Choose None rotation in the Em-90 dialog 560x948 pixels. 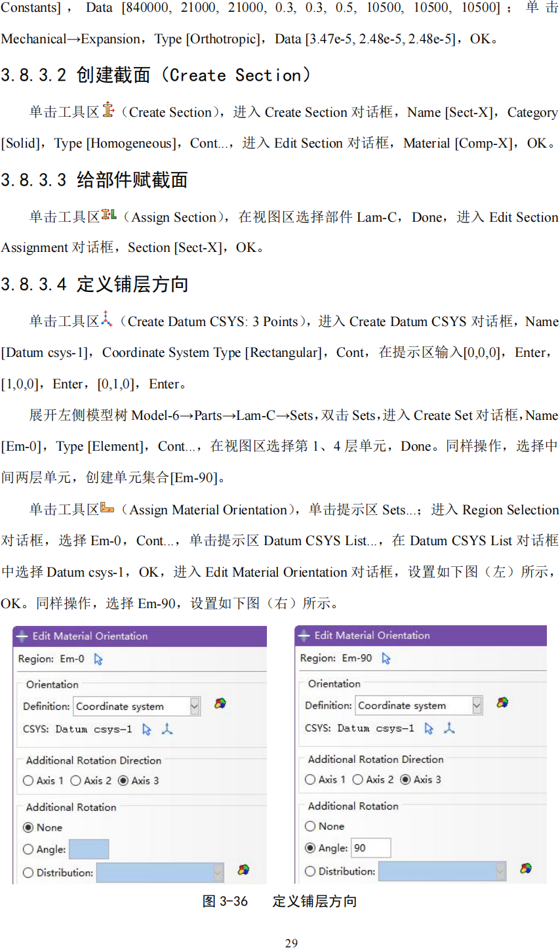(x=325, y=827)
